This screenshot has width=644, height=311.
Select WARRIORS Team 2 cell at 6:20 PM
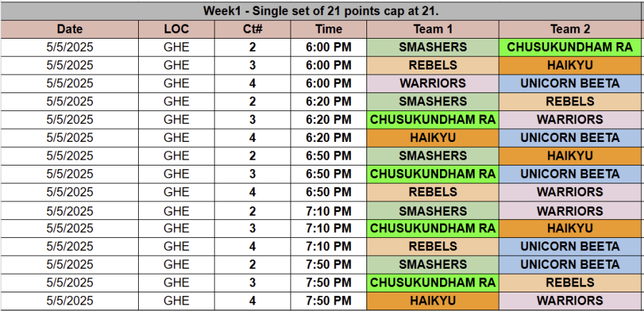(570, 119)
